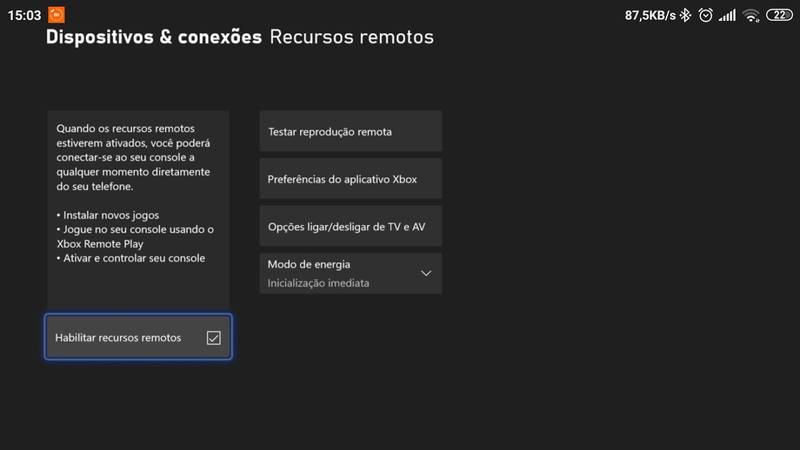The image size is (800, 450).
Task: Tap the alarm clock status icon
Action: click(706, 15)
